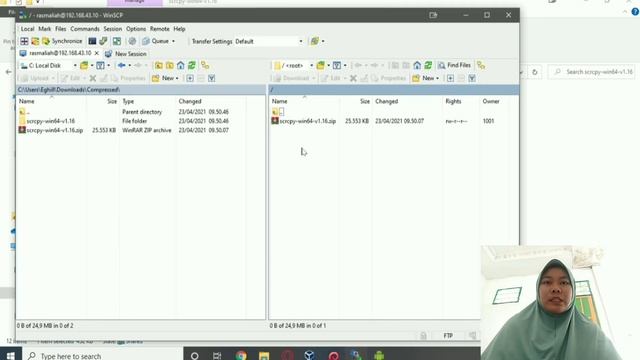
Task: Select local scrcpy-win64-v1.16.zip file
Action: click(x=51, y=130)
